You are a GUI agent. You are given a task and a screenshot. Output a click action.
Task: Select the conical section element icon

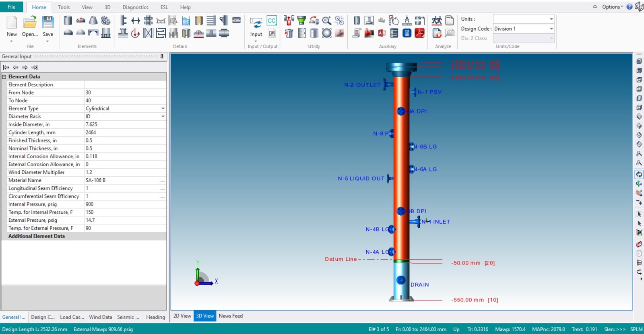(93, 21)
